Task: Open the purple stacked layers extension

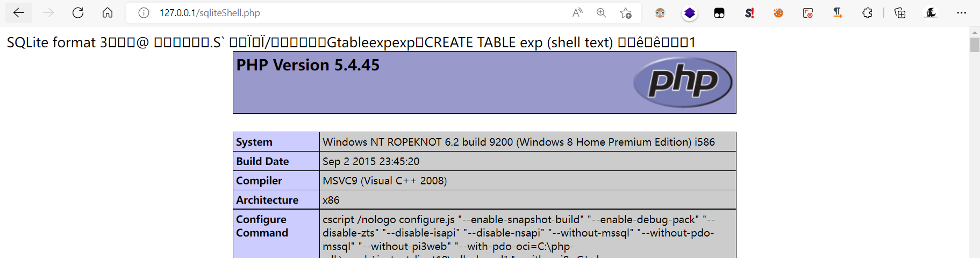Action: coord(690,13)
